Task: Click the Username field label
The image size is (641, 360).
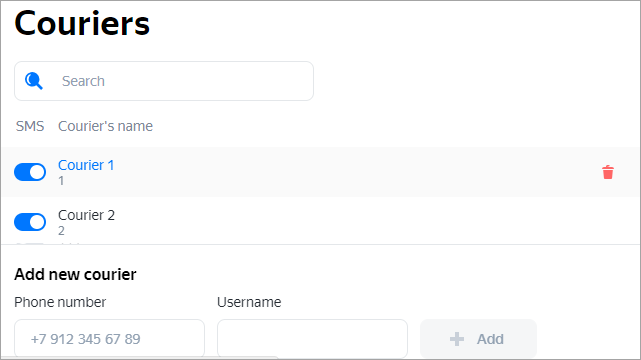Action: coord(249,302)
